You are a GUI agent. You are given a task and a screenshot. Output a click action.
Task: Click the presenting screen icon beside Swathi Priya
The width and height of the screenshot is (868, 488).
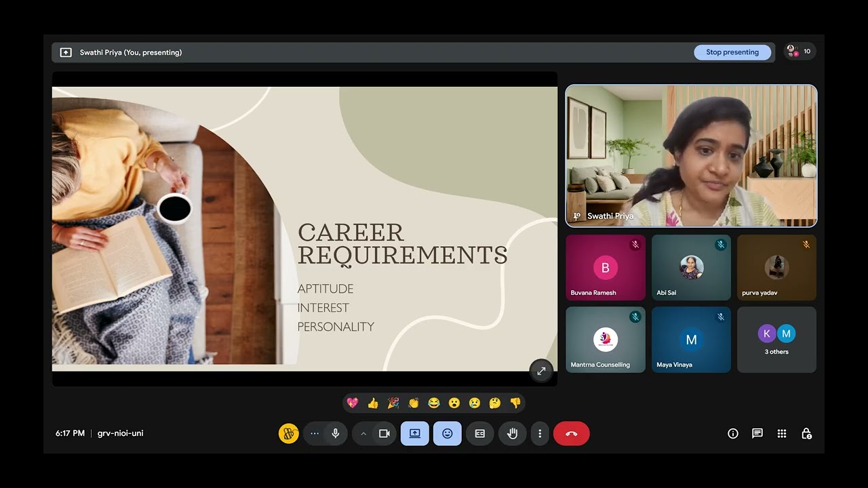click(x=66, y=52)
